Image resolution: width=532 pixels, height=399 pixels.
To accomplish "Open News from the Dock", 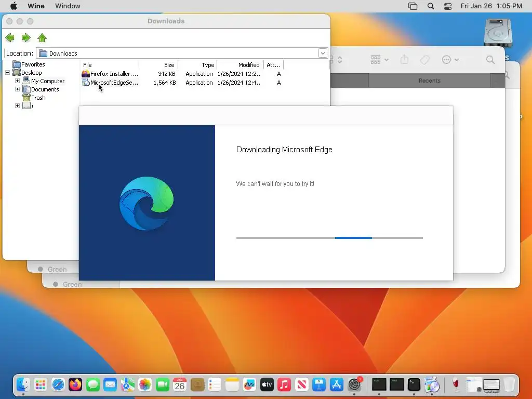I will [x=302, y=384].
